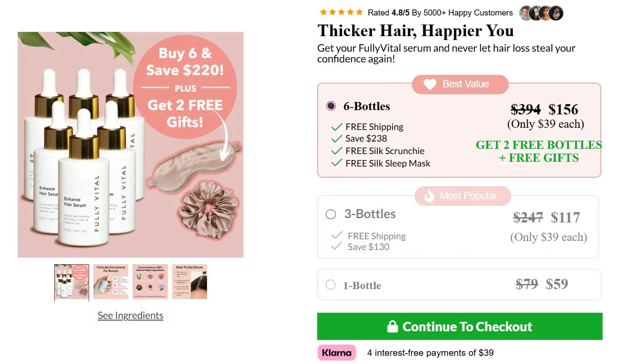Select the Most Popular tab badge
This screenshot has height=364, width=625.
pyautogui.click(x=463, y=196)
